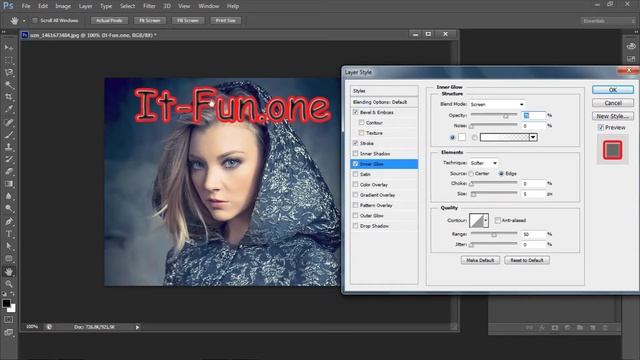
Task: Select Blending Options: Default in styles list
Action: 384,102
